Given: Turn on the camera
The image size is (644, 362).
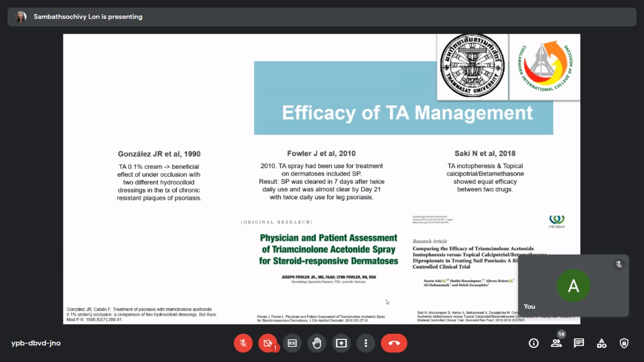Looking at the screenshot, I should click(x=268, y=343).
